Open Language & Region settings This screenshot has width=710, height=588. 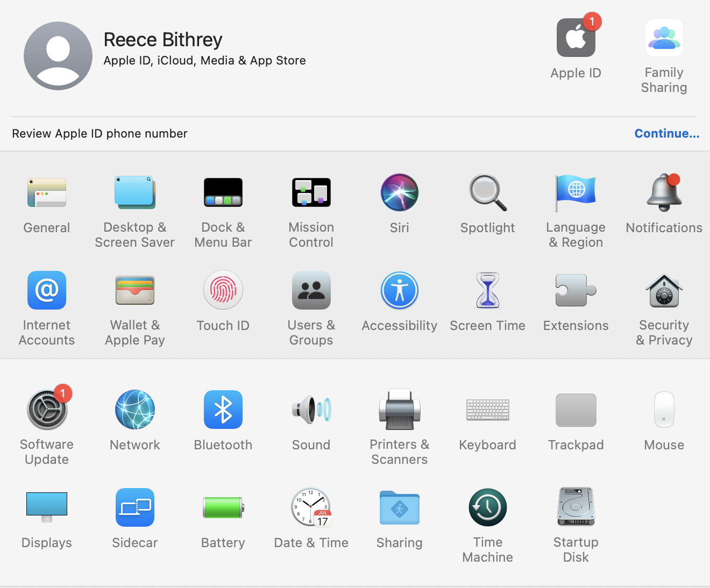[x=576, y=192]
